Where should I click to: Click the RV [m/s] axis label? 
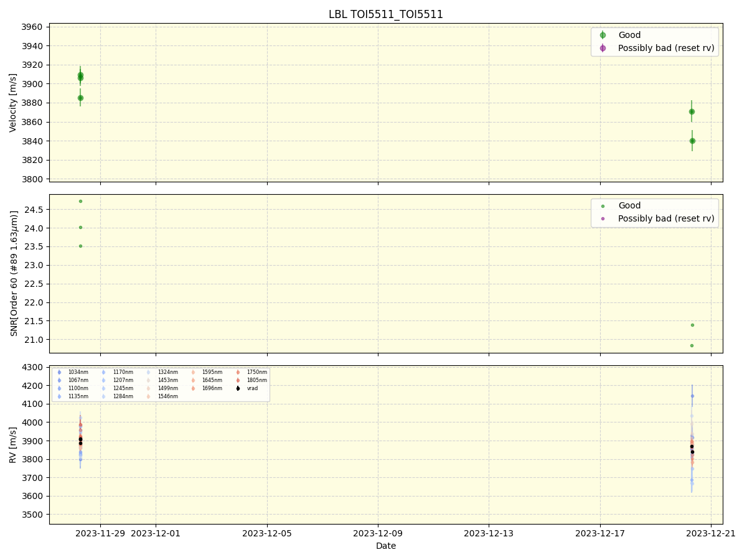[x=13, y=444]
